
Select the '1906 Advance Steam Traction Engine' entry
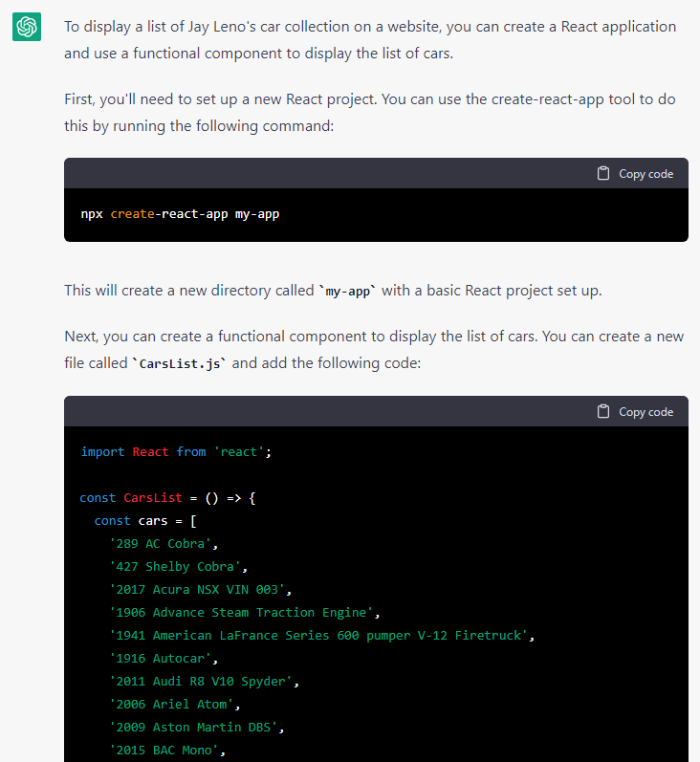(245, 612)
